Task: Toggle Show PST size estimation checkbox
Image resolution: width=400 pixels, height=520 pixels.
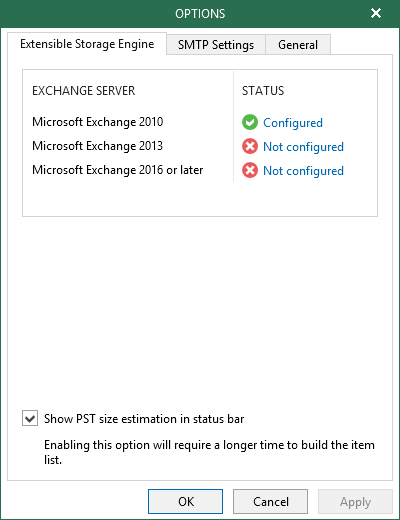Action: pos(30,418)
